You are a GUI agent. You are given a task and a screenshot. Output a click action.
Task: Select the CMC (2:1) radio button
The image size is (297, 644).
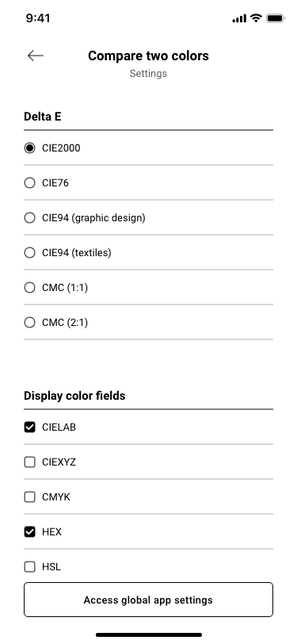[29, 323]
